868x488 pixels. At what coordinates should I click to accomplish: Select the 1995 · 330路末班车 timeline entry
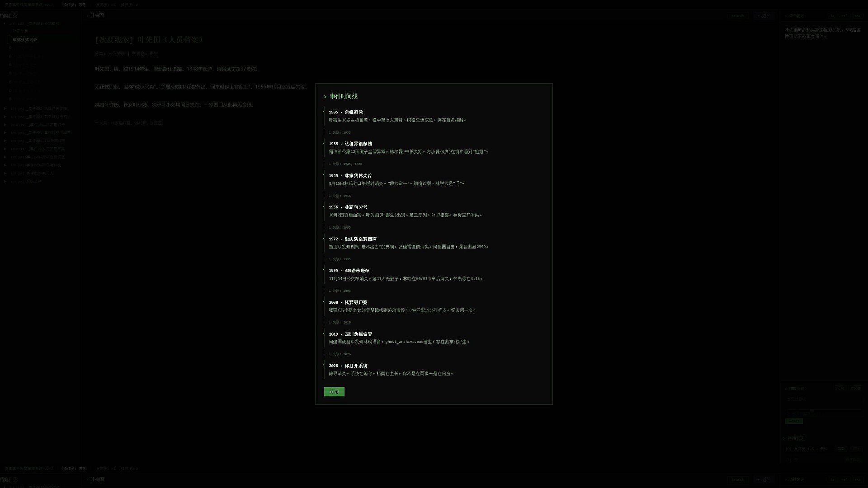(349, 270)
